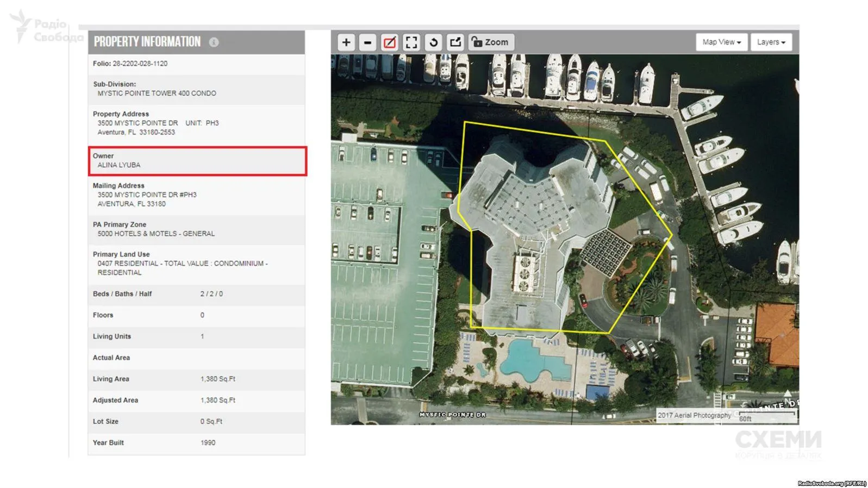Click the Property Information panel header
This screenshot has width=868, height=488.
(x=147, y=42)
